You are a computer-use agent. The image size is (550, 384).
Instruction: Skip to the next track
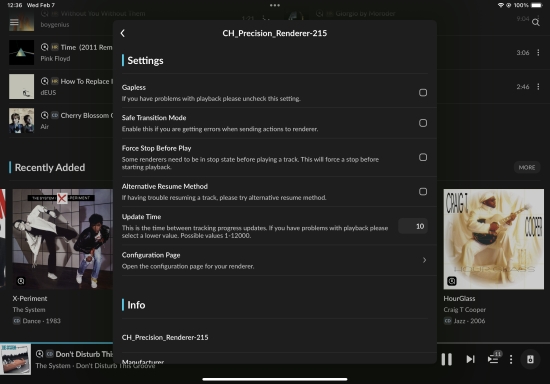[470, 359]
